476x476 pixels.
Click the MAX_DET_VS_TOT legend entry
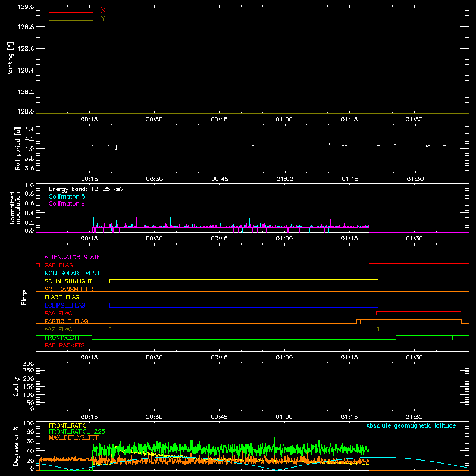tap(74, 437)
